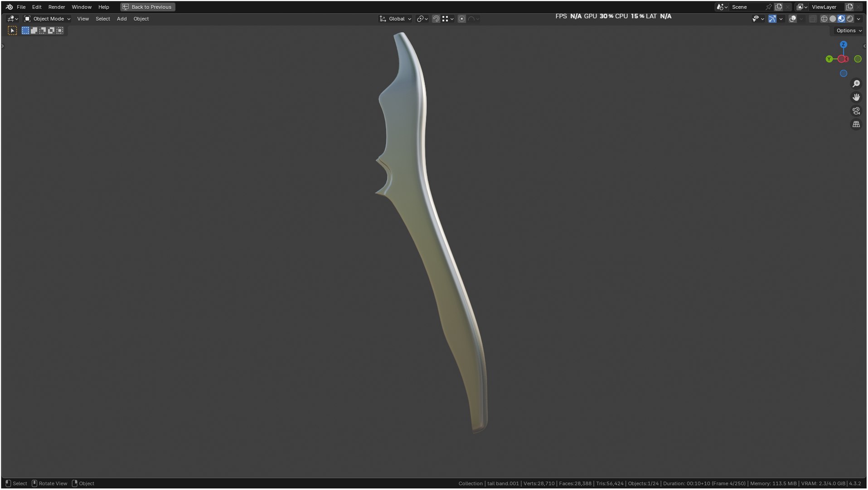The image size is (868, 490).
Task: Toggle the scene pin icon
Action: click(x=768, y=7)
